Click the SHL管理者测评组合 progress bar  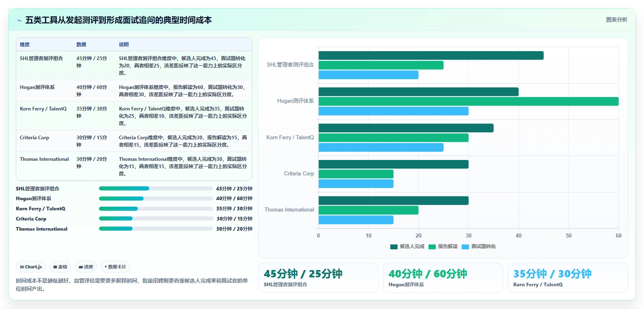click(x=156, y=188)
